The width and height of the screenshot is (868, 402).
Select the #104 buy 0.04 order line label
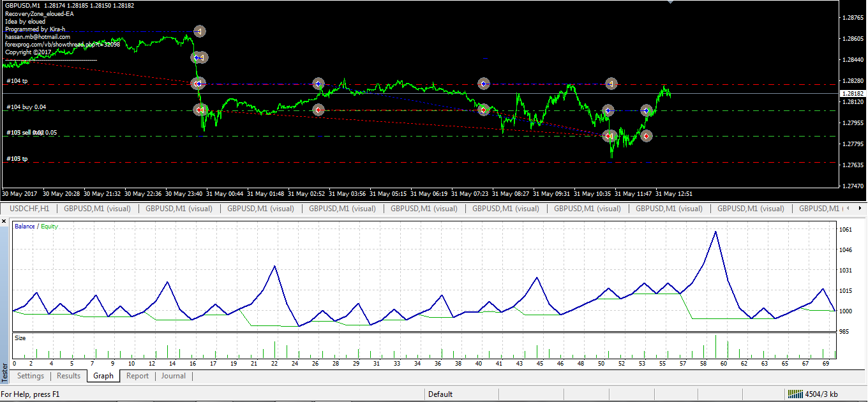tap(26, 107)
